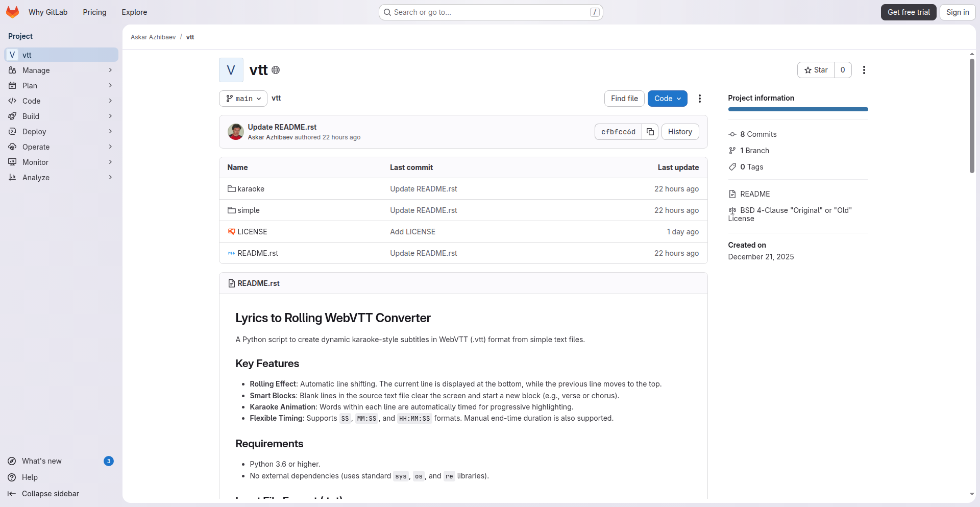Open the 1 Branch link
Viewport: 980px width, 507px height.
(754, 151)
